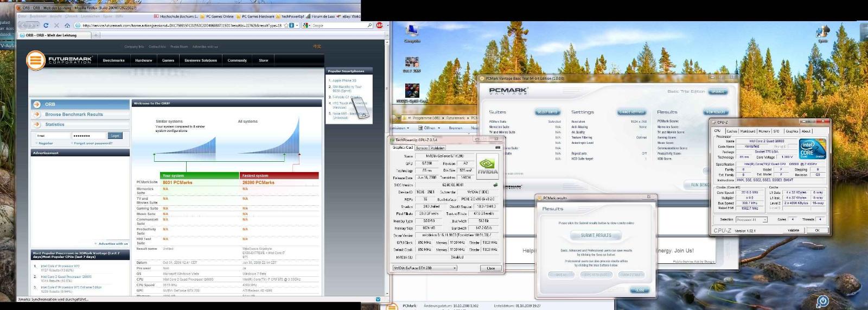This screenshot has height=310, width=868.
Task: Open the Benchmarks menu on Futuremark site
Action: [113, 60]
